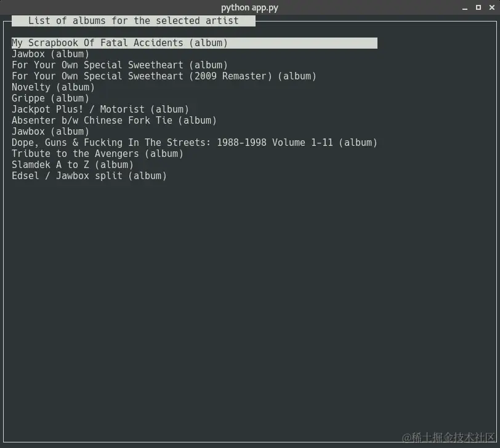Select Edsel / Jawbox split album

[89, 176]
